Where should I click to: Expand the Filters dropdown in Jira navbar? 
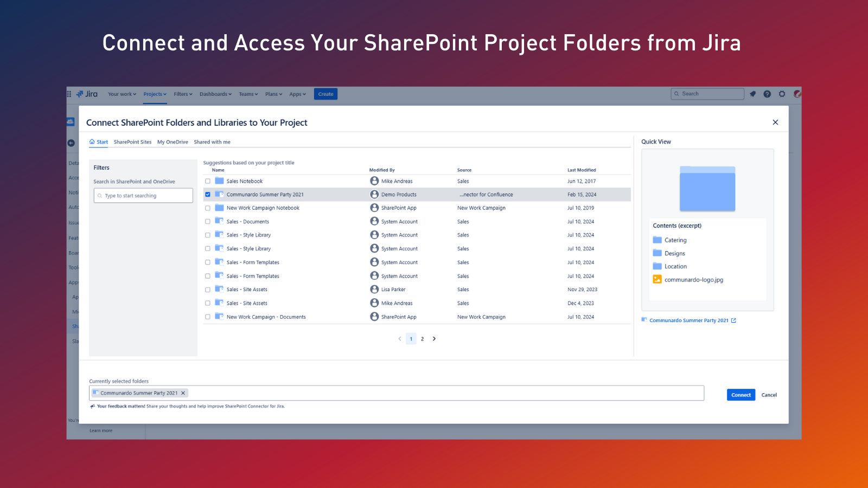pyautogui.click(x=183, y=94)
